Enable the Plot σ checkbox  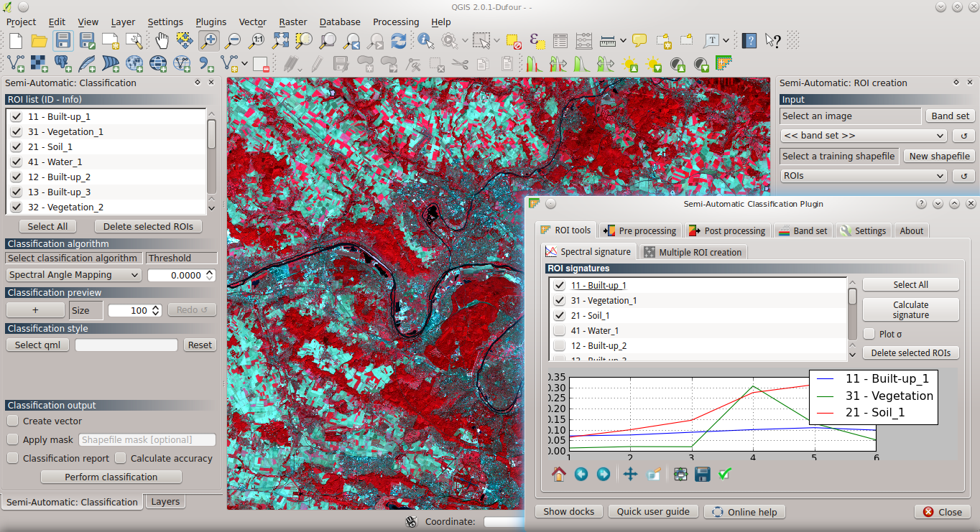(x=869, y=333)
